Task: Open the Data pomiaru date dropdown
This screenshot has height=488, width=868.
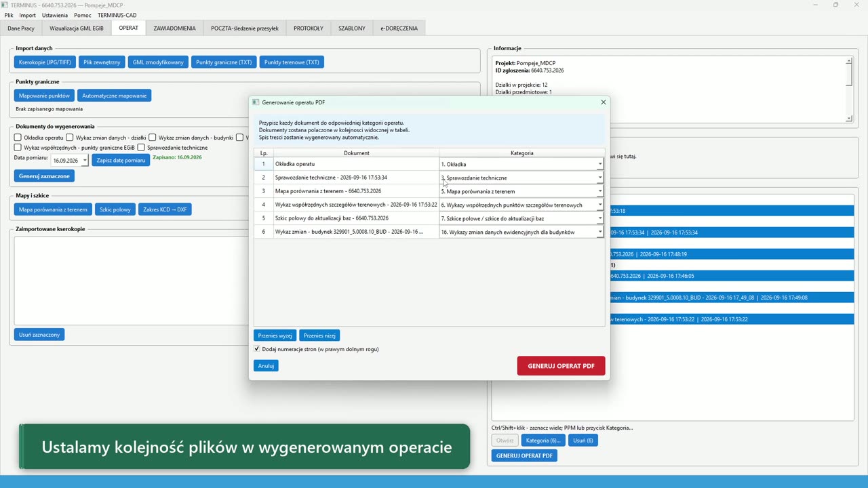Action: pos(84,161)
